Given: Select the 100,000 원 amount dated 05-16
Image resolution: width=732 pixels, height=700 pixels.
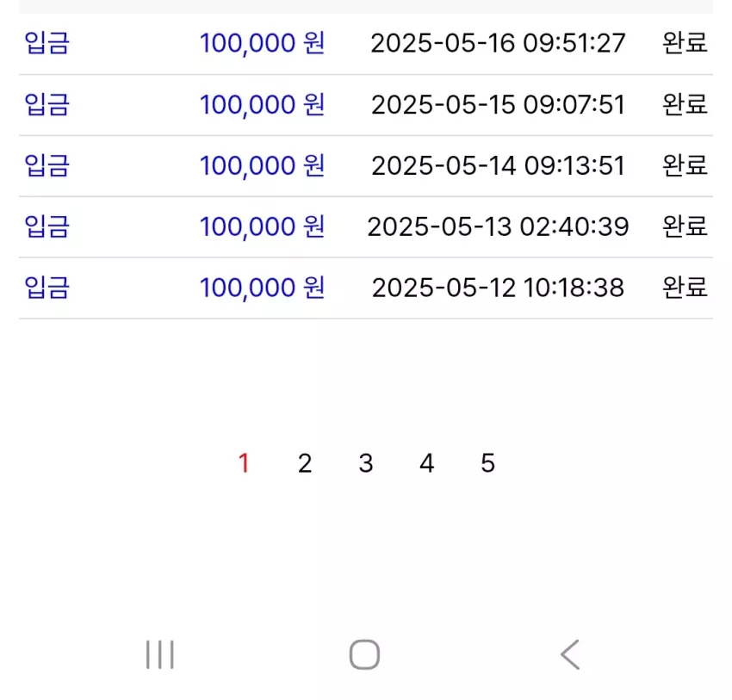Looking at the screenshot, I should coord(262,43).
